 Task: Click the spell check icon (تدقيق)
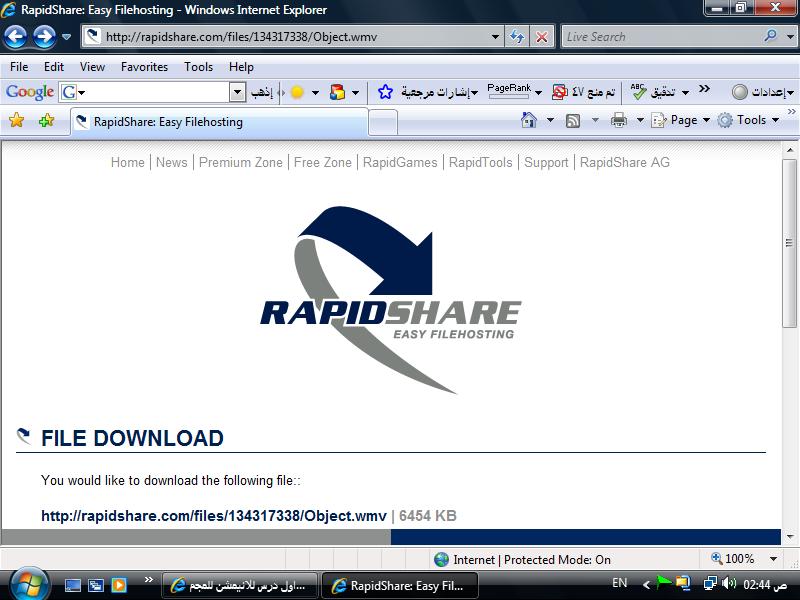(638, 92)
